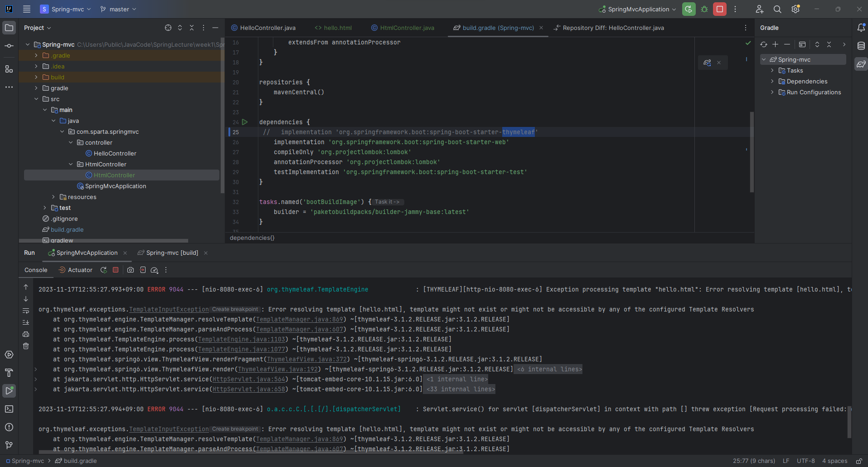Open TemplateEngine.java:1103 stack trace link
The image size is (868, 467).
click(242, 339)
